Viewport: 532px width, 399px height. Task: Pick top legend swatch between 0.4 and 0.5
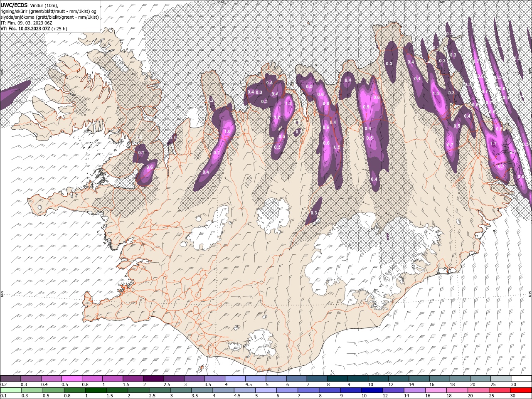tap(51, 378)
